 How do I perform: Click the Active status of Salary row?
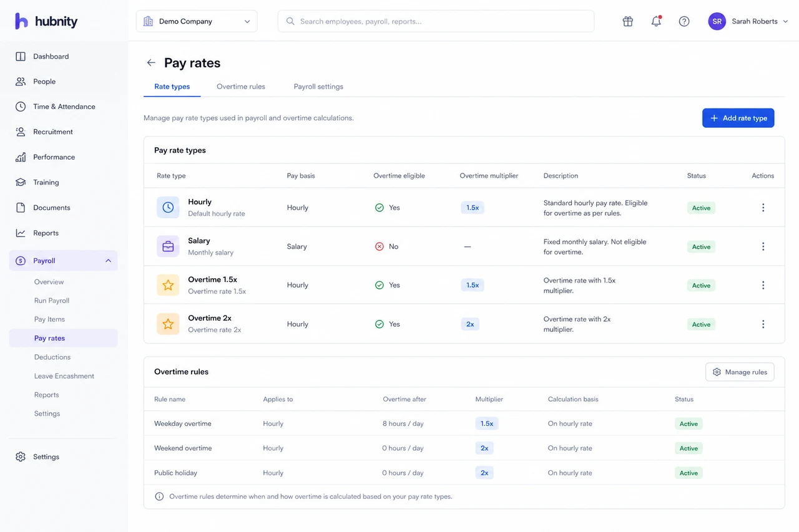click(701, 247)
